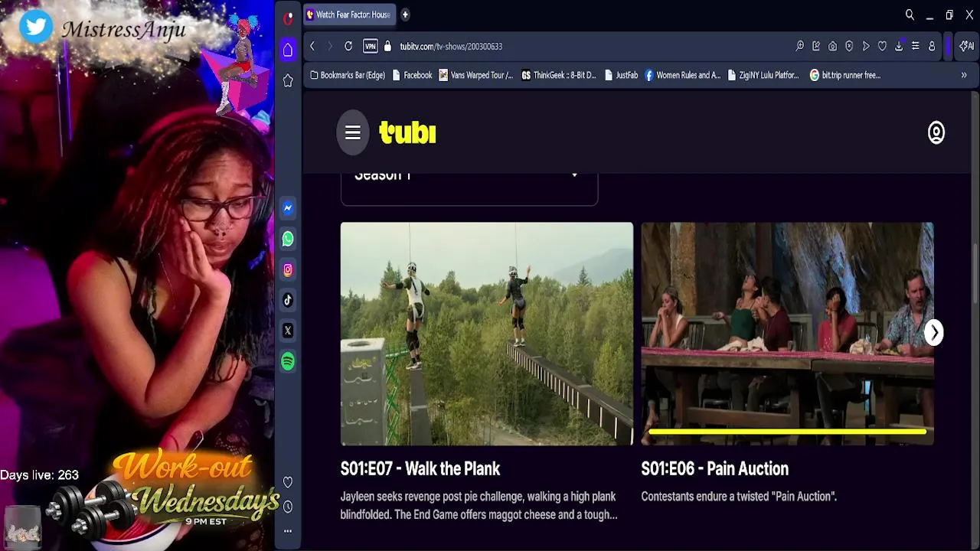This screenshot has height=551, width=980.
Task: Open the S01:E06 - Pain Auction title
Action: [715, 468]
